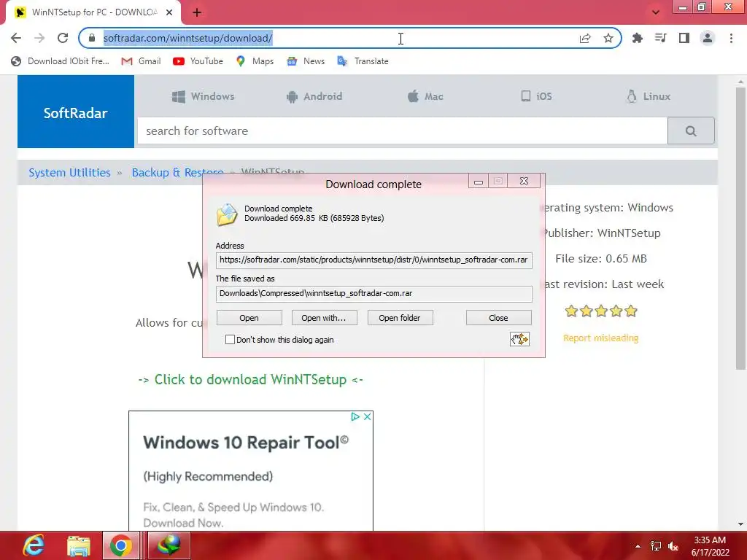Open the Chrome extensions puzzle icon
Image resolution: width=747 pixels, height=560 pixels.
click(637, 38)
